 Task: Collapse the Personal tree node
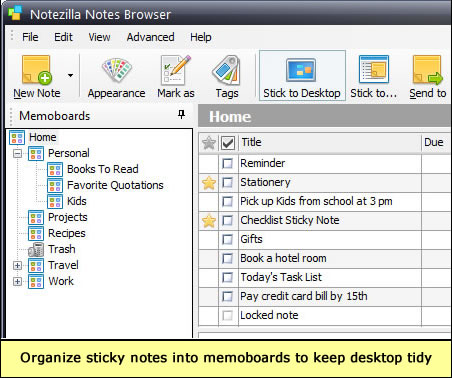(17, 154)
